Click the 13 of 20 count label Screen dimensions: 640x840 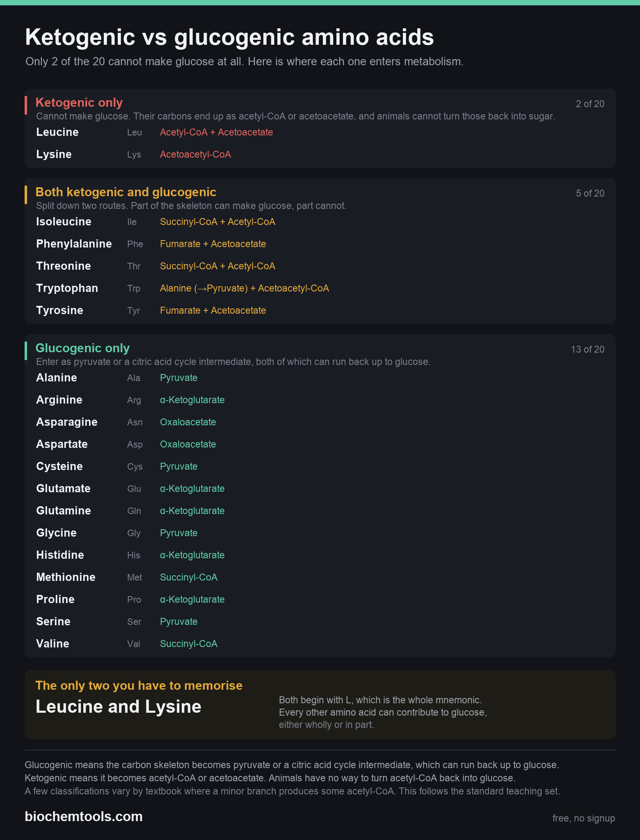587,349
